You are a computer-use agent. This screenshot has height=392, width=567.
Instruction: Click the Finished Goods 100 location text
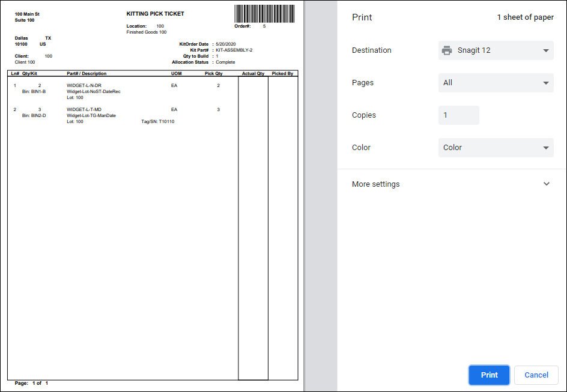pos(146,32)
